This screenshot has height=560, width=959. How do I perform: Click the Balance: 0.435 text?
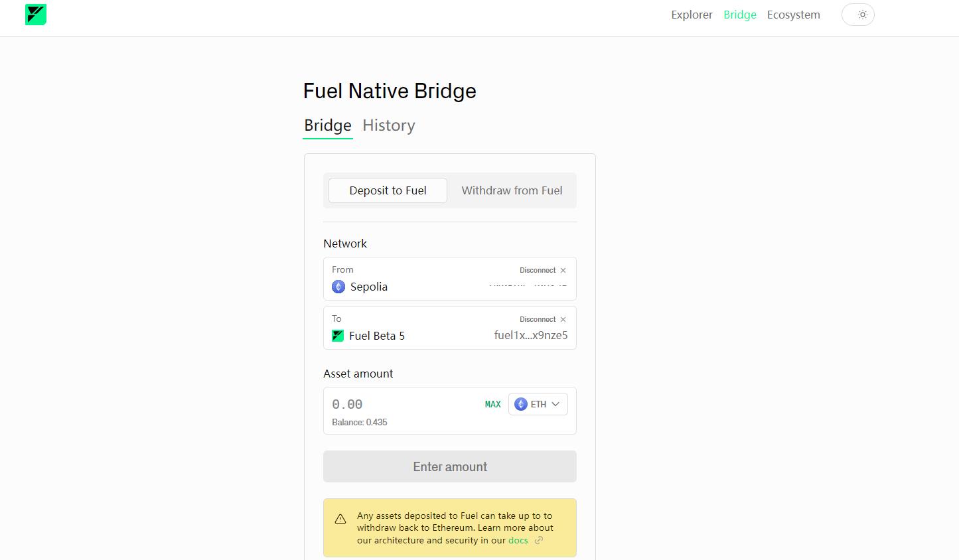[360, 422]
